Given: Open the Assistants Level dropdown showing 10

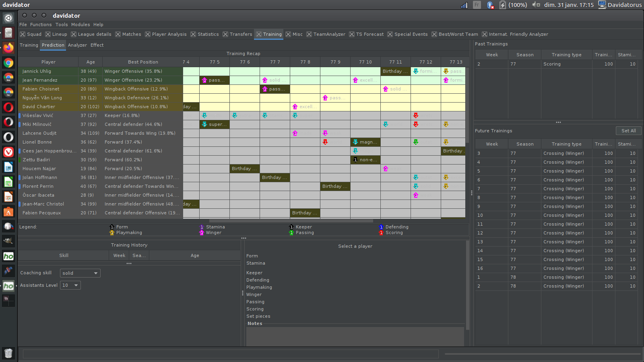Looking at the screenshot, I should 70,285.
